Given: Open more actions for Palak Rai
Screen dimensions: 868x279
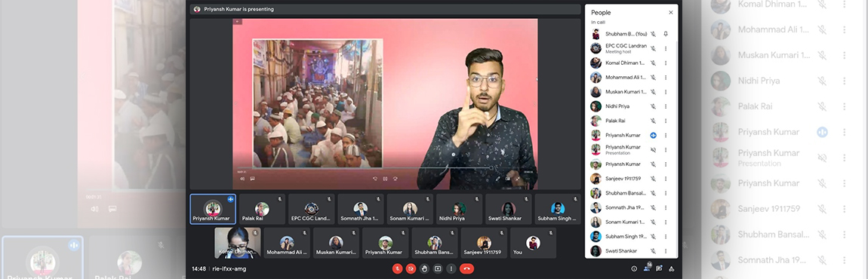Looking at the screenshot, I should point(666,121).
